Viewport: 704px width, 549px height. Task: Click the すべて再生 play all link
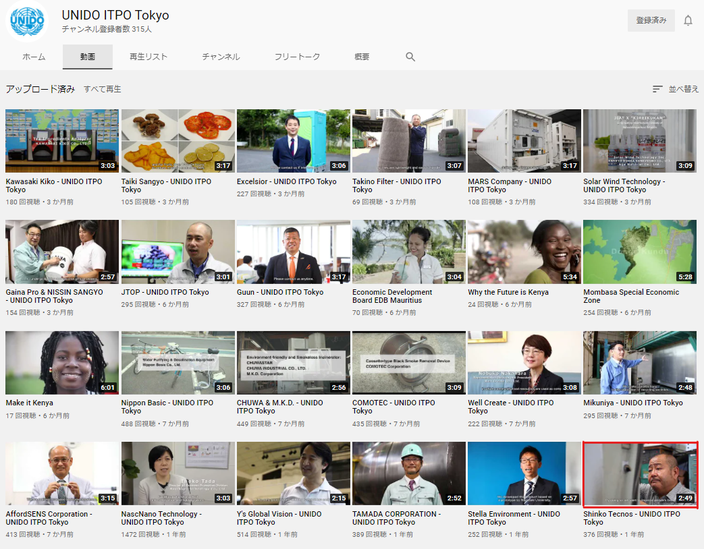coord(102,89)
